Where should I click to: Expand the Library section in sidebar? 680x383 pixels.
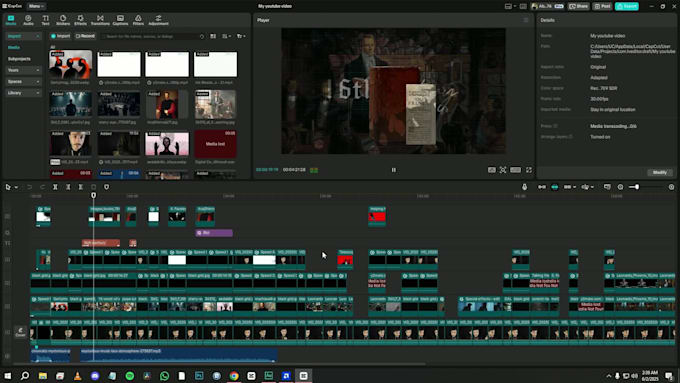coord(23,93)
